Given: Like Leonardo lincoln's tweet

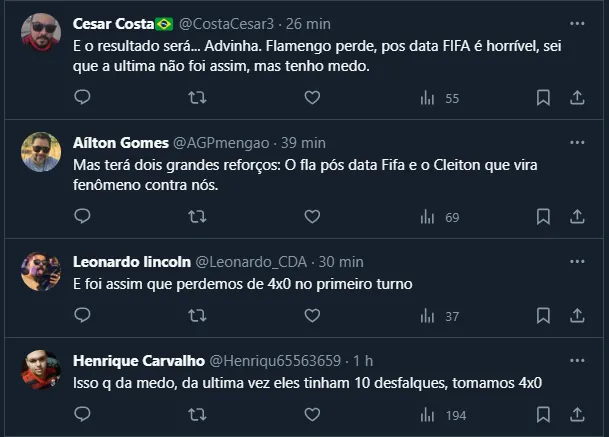Looking at the screenshot, I should point(312,315).
